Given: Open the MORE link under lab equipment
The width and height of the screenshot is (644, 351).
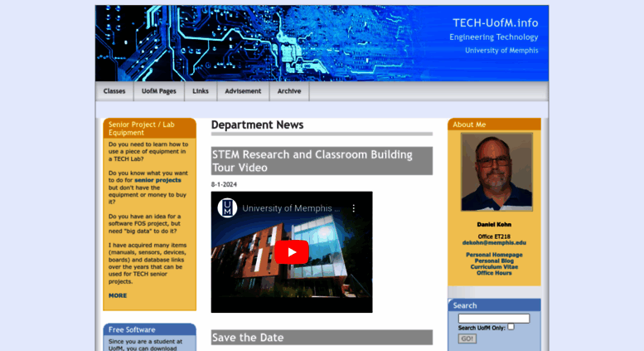Looking at the screenshot, I should point(118,295).
